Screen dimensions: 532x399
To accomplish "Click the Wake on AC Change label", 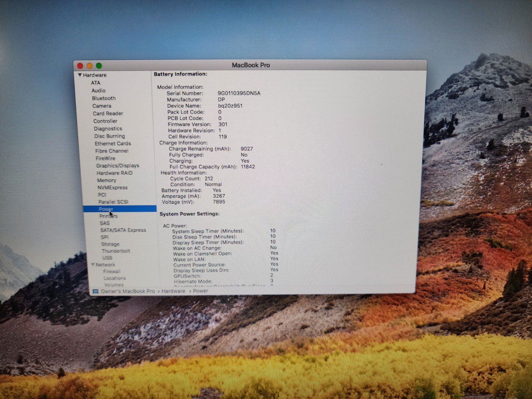I will [197, 248].
